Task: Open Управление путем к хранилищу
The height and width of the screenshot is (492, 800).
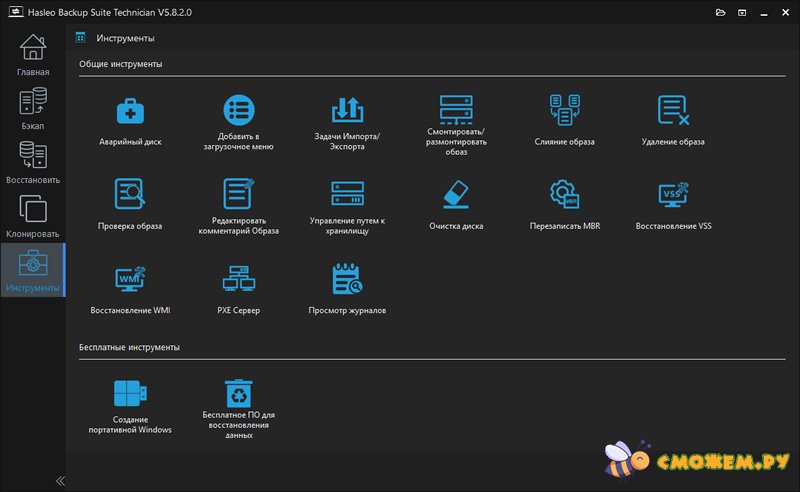Action: [x=347, y=194]
